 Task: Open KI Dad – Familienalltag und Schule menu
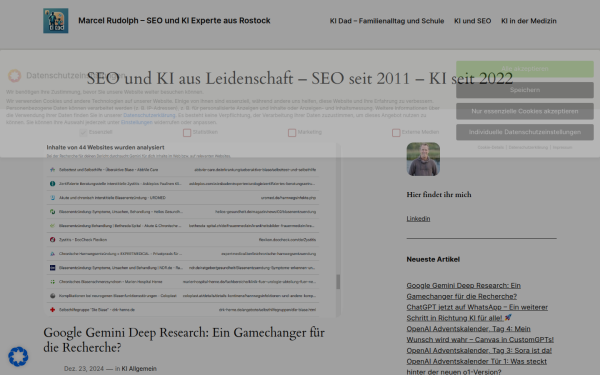[x=387, y=21]
